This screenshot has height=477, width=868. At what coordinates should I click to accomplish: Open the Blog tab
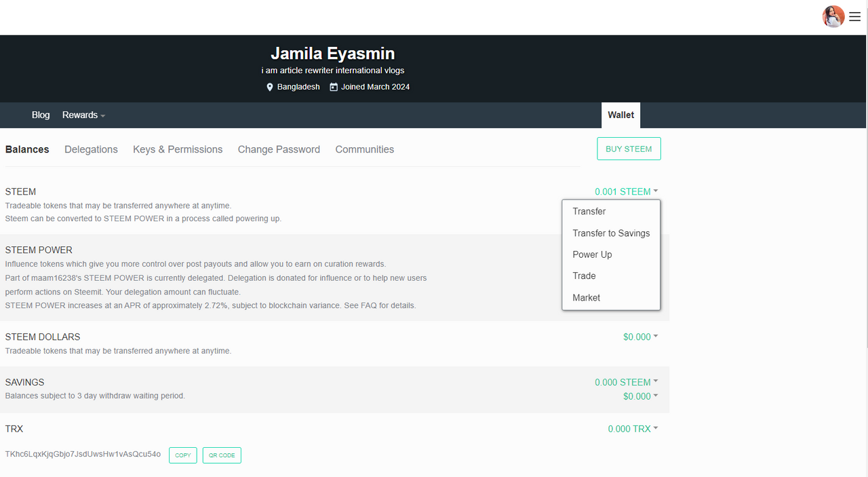(41, 115)
